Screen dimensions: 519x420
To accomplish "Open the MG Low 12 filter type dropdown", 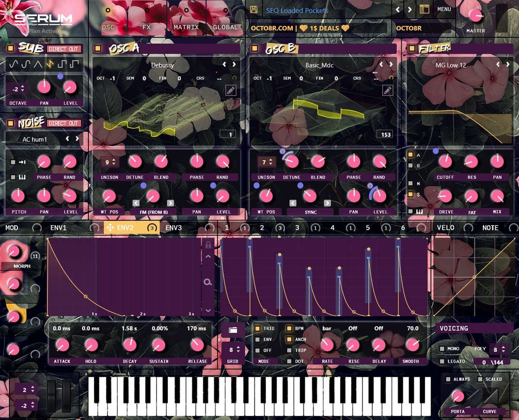I will 450,65.
